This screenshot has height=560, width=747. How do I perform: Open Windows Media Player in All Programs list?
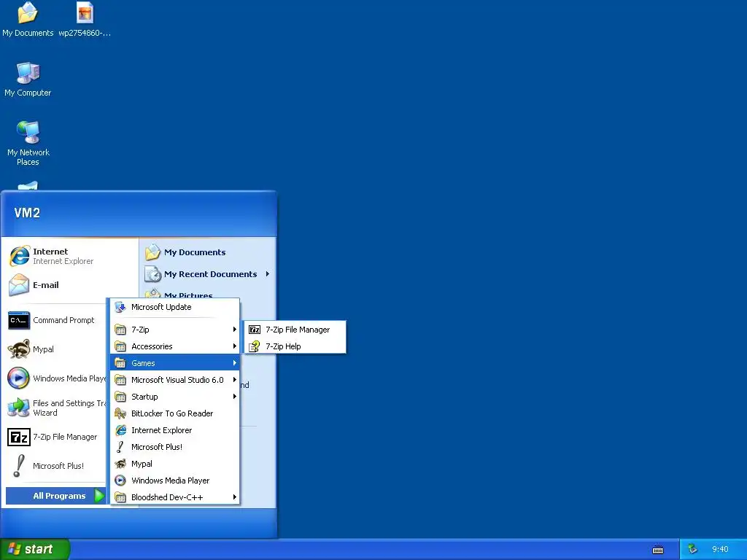174,480
